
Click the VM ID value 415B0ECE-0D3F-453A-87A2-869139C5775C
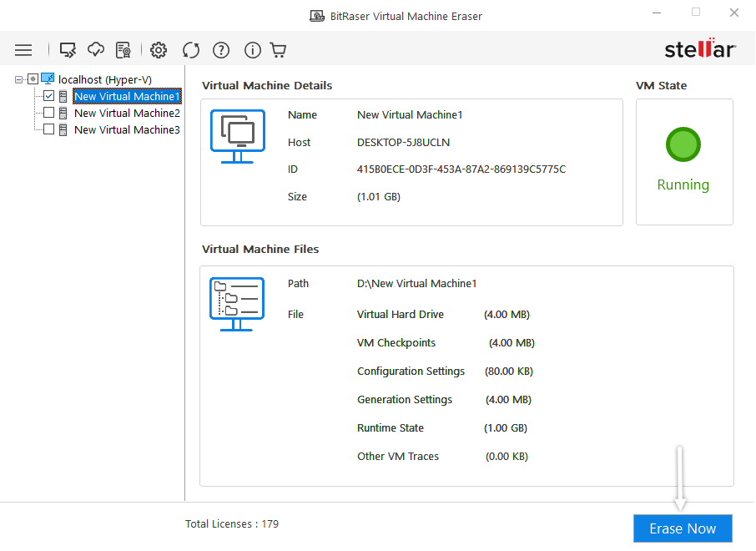click(461, 169)
